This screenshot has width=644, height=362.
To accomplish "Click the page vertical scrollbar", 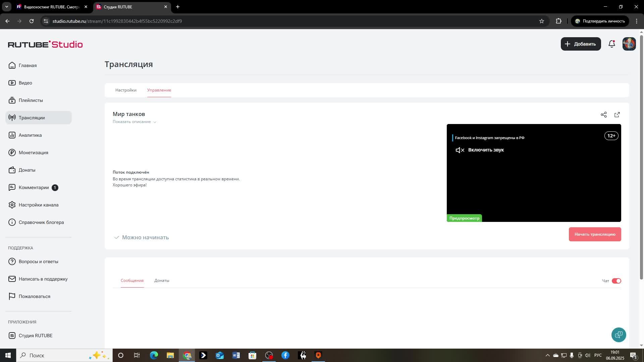I will [641, 158].
